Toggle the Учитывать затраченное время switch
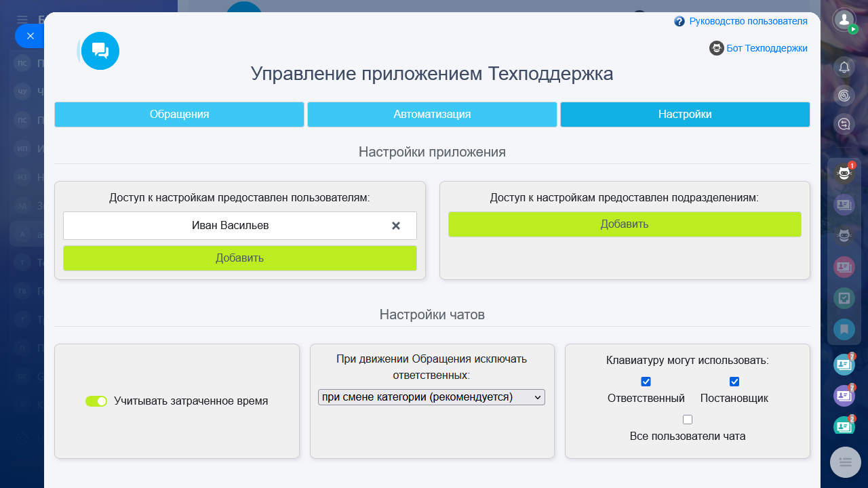The image size is (868, 488). tap(96, 401)
